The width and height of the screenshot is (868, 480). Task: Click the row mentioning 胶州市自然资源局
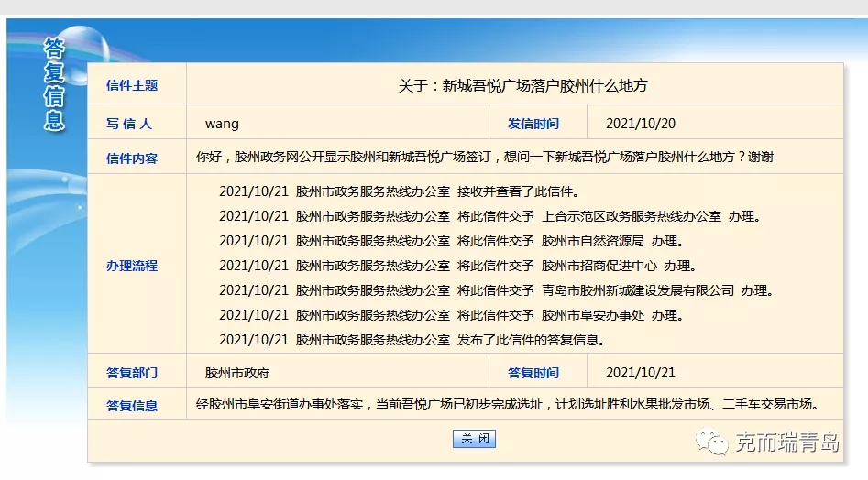point(451,242)
